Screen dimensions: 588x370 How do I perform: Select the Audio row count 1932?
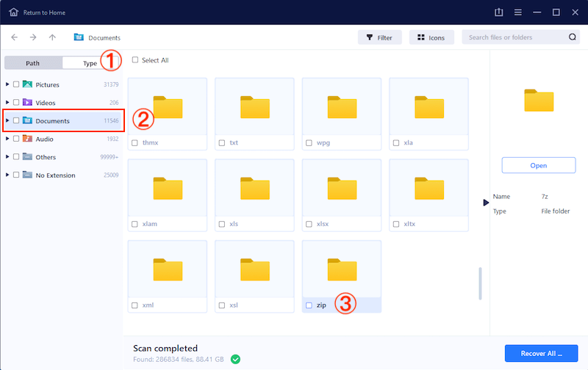112,139
